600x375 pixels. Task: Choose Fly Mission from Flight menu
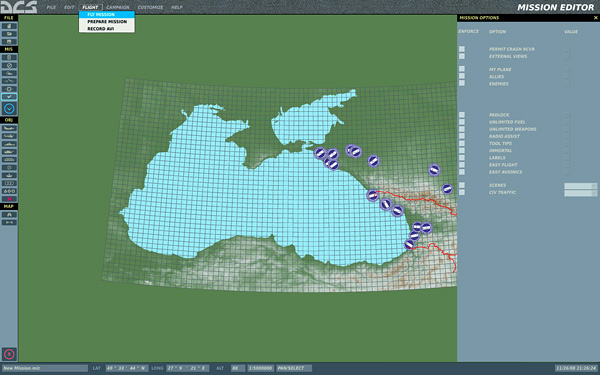[107, 15]
